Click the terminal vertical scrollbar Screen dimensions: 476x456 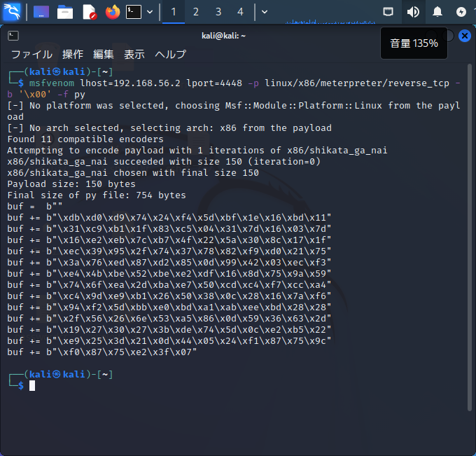(x=469, y=237)
